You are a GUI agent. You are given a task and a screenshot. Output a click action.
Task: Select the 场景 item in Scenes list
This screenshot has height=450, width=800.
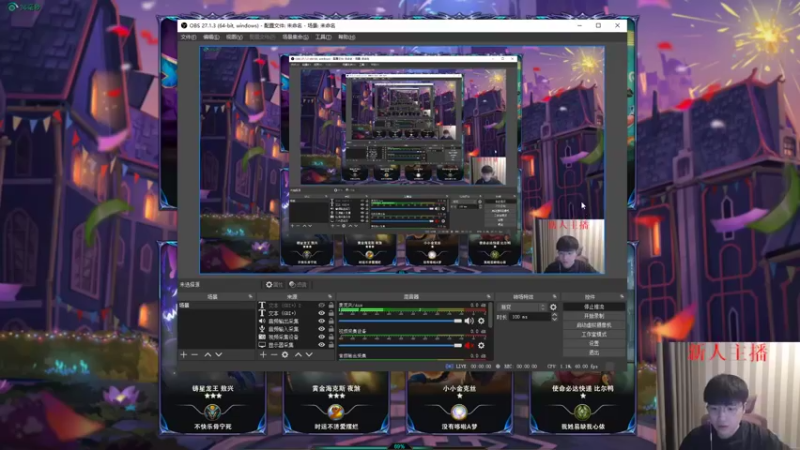pos(216,305)
